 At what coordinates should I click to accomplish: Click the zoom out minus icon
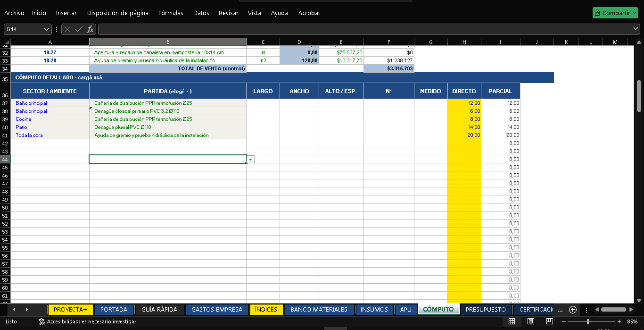coord(563,322)
